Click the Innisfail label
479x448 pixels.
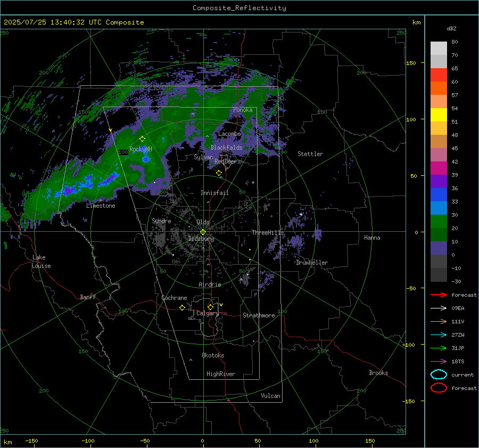point(214,193)
